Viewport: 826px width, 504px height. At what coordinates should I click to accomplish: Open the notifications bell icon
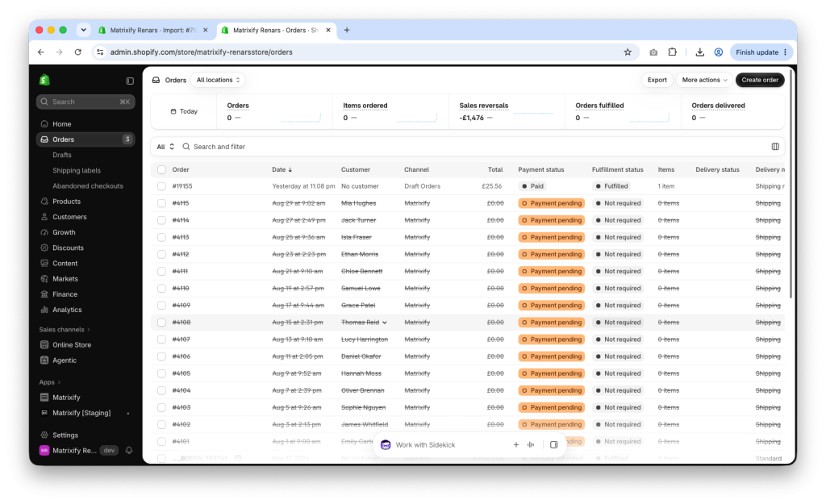click(x=128, y=450)
